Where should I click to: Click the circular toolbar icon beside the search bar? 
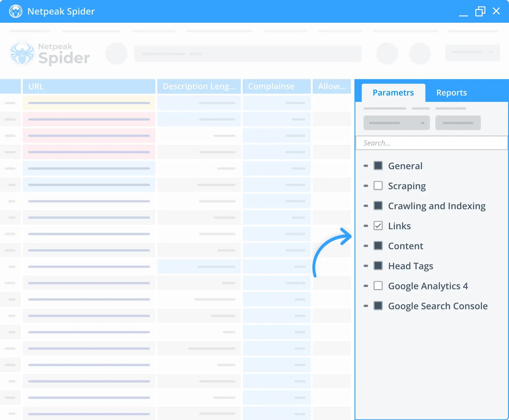tap(116, 53)
